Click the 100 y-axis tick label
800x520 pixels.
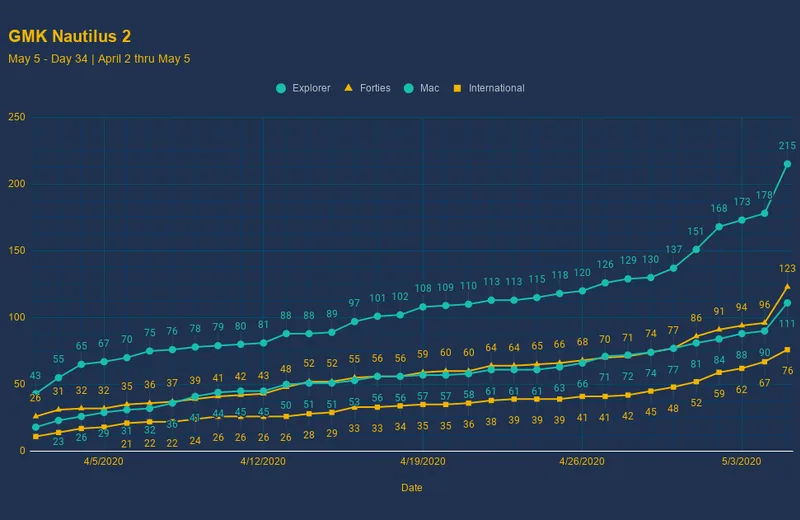(x=17, y=317)
